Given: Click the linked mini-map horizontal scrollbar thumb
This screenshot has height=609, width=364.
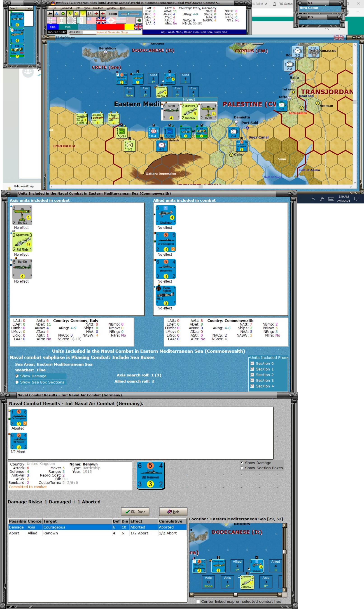Looking at the screenshot, I should [x=236, y=595].
